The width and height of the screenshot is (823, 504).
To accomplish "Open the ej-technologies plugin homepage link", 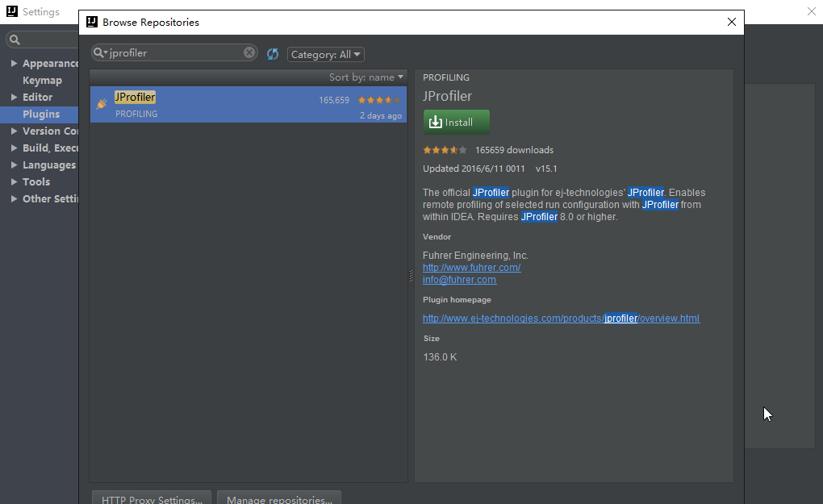I will (561, 319).
